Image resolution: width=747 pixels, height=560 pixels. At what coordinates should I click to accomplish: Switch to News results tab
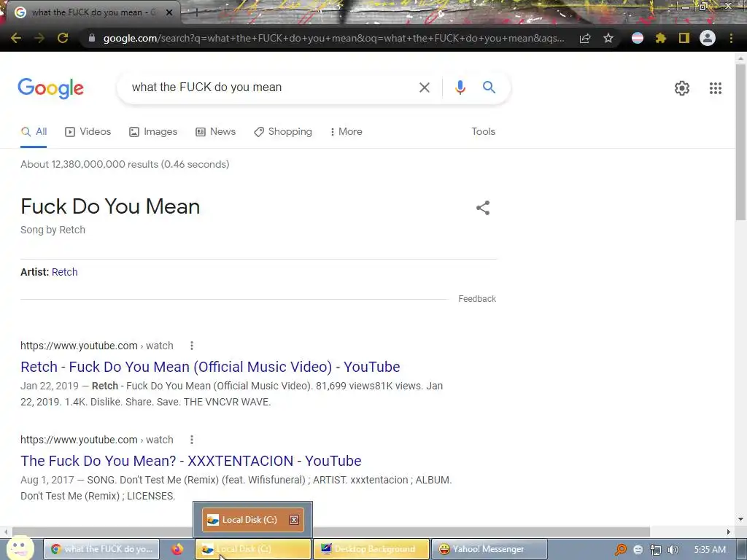[216, 132]
